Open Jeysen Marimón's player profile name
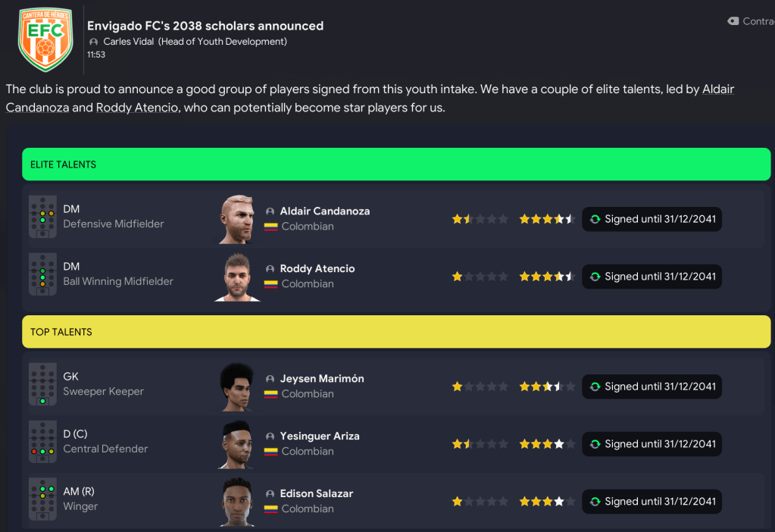775x532 pixels. [x=322, y=378]
